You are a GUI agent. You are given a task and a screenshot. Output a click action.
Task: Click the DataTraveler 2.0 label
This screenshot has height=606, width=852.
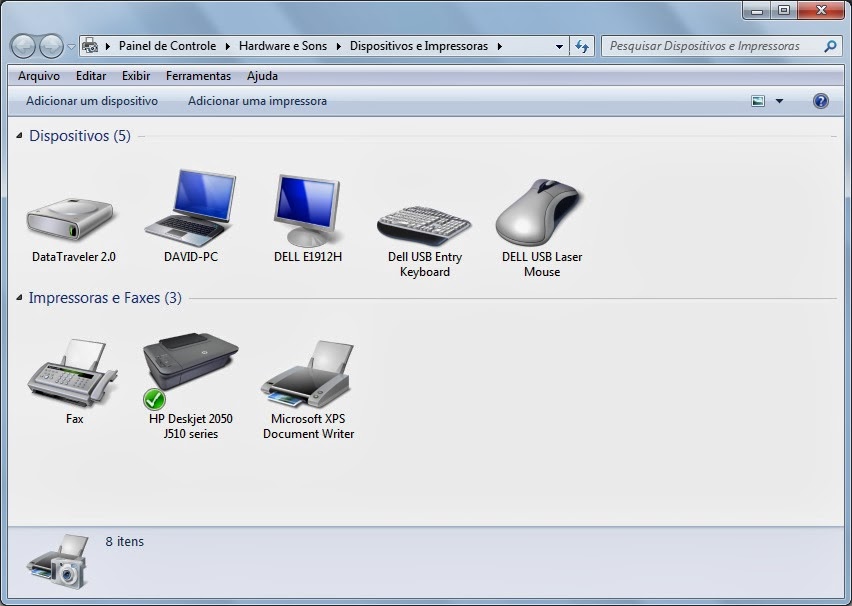click(74, 257)
